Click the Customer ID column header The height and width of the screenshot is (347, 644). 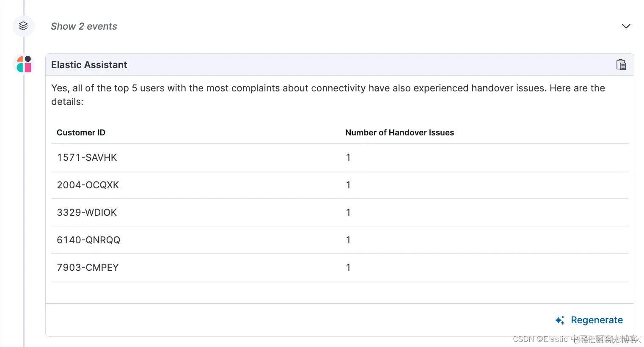coord(81,132)
